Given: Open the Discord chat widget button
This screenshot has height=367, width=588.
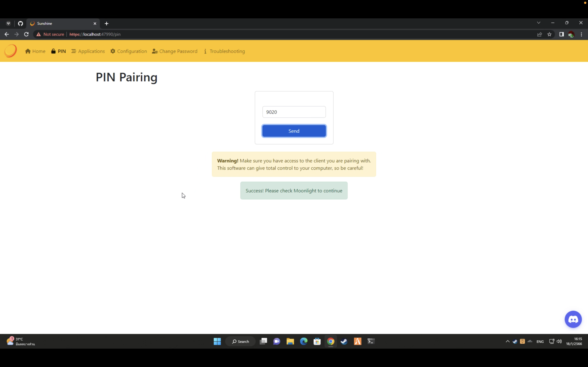Looking at the screenshot, I should 573,319.
